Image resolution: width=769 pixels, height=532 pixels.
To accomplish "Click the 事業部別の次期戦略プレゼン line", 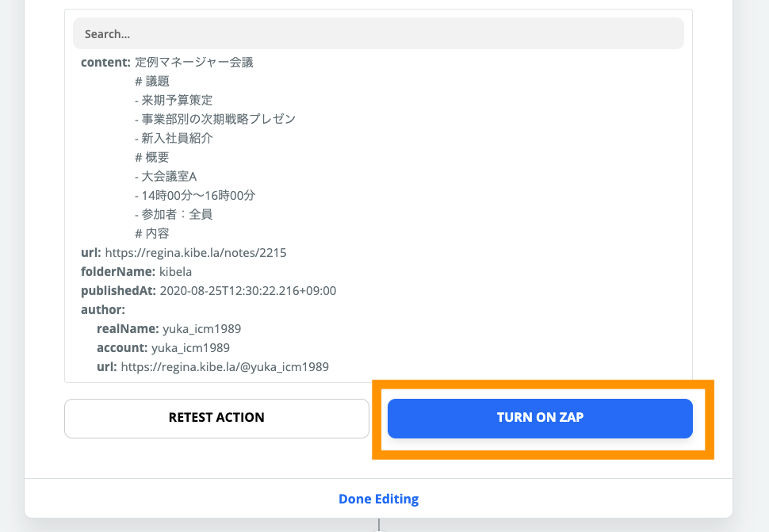I will click(215, 119).
